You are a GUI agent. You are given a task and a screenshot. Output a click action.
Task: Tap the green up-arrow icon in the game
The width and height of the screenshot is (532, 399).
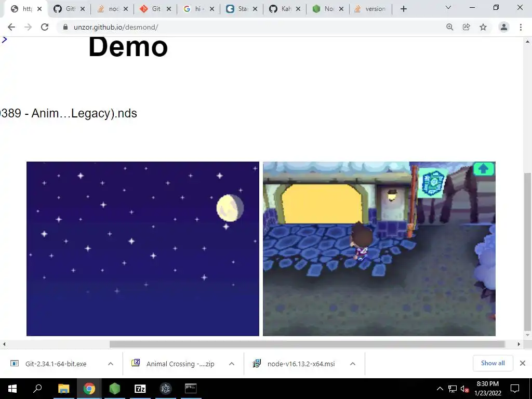484,169
